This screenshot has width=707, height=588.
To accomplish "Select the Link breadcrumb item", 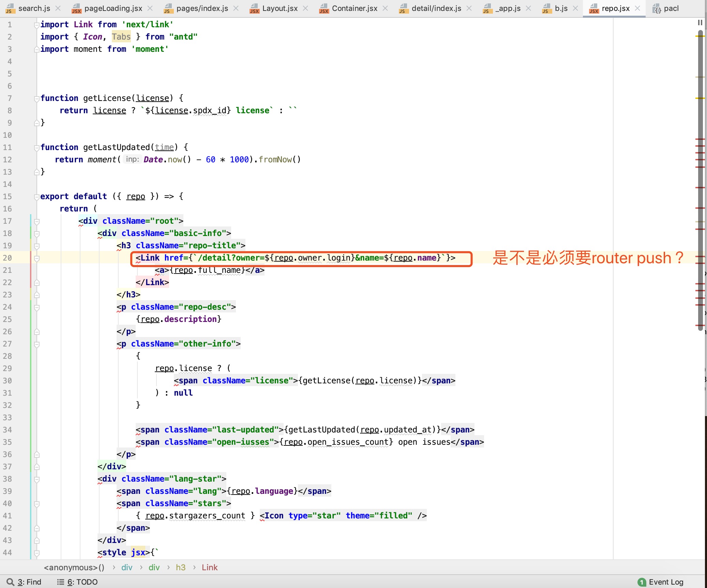I will tap(209, 567).
